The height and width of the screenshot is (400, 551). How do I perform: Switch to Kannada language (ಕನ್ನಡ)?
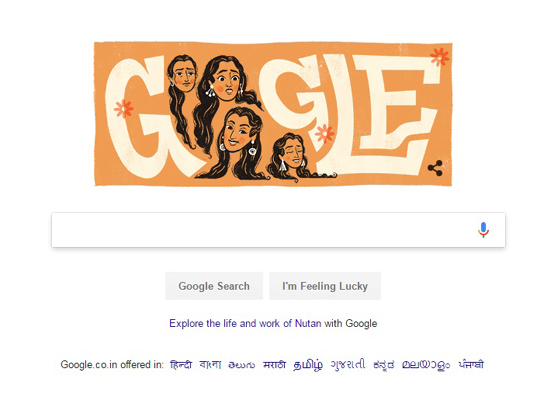click(x=384, y=365)
